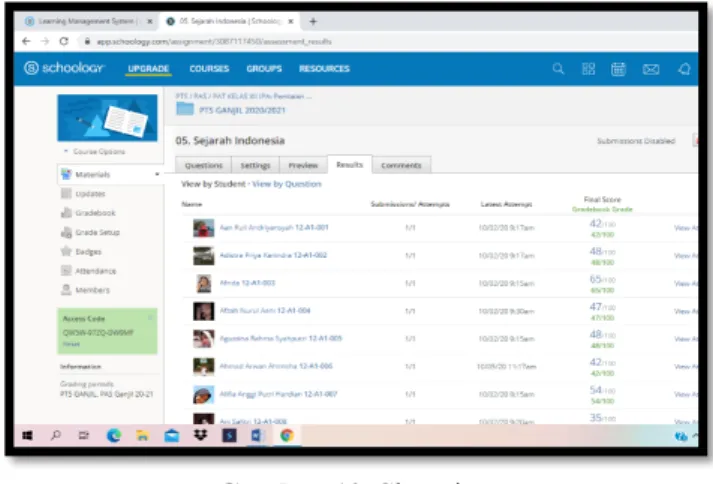Image resolution: width=713 pixels, height=484 pixels.
Task: Open Task View on taskbar
Action: [x=84, y=436]
